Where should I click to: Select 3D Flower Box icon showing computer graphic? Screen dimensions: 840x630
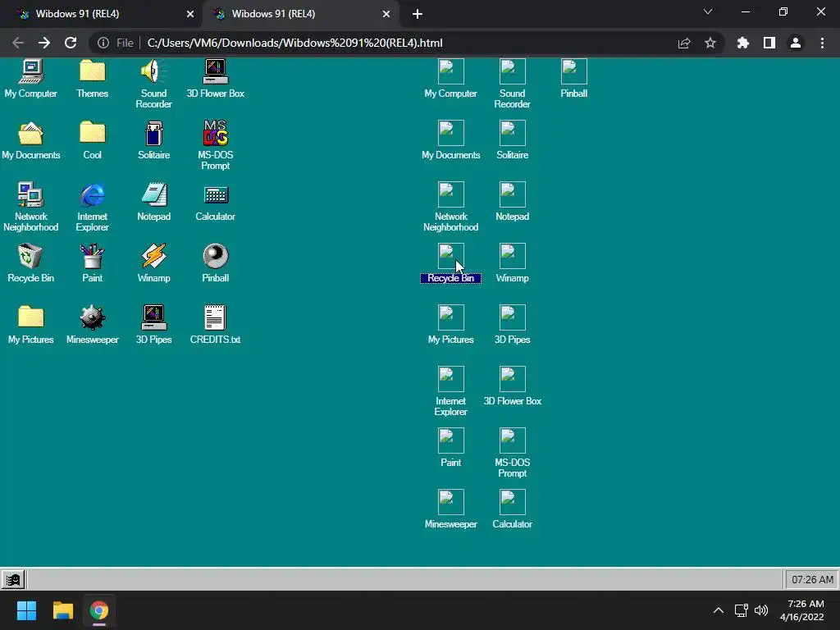(216, 72)
